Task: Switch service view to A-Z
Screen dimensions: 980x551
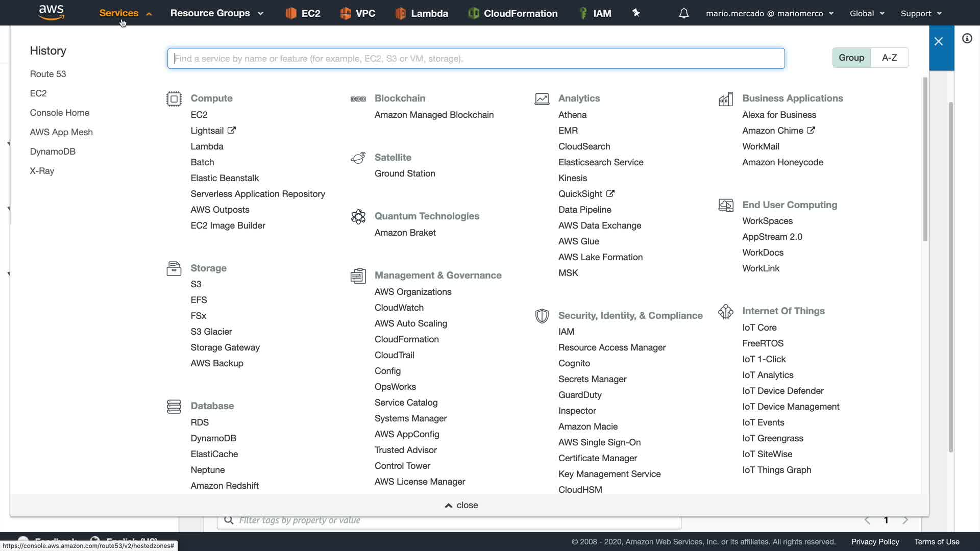Action: (x=889, y=58)
